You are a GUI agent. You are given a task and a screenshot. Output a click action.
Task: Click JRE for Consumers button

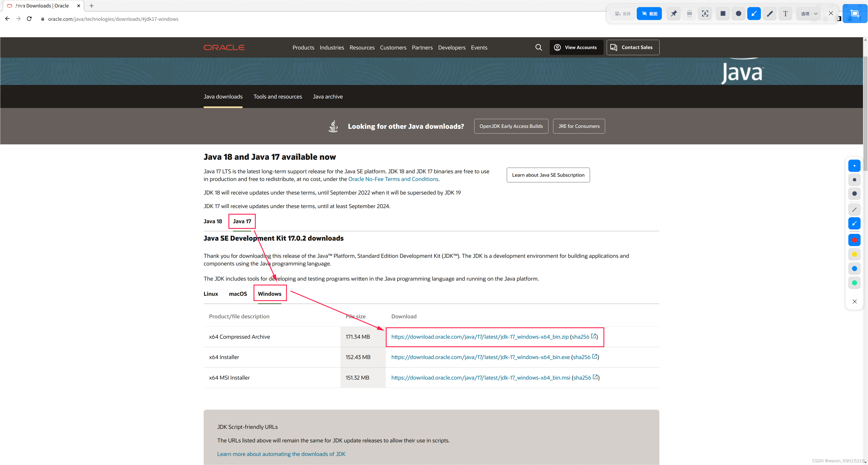point(579,126)
